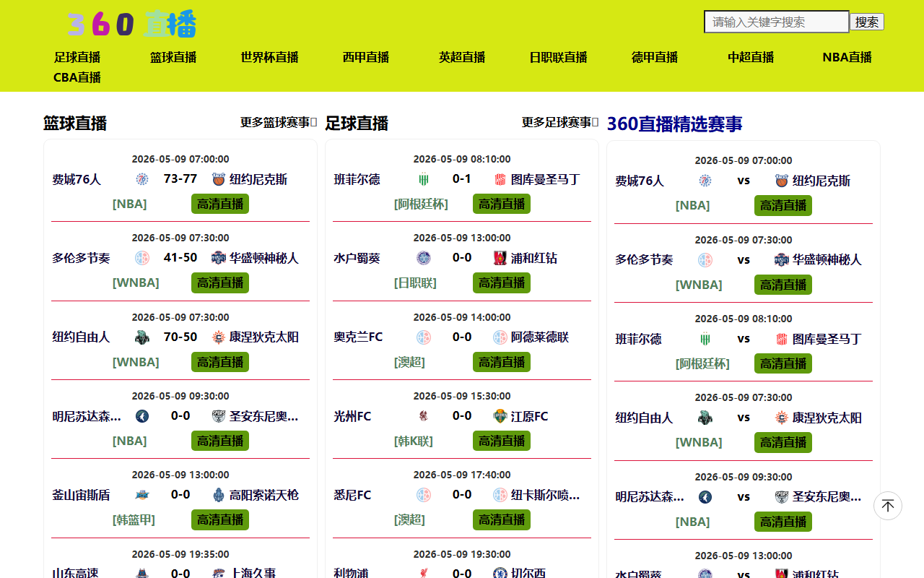Screen dimensions: 924x578
Task: Click 纽约尼克斯 logo in 精选赛事 list
Action: click(782, 181)
